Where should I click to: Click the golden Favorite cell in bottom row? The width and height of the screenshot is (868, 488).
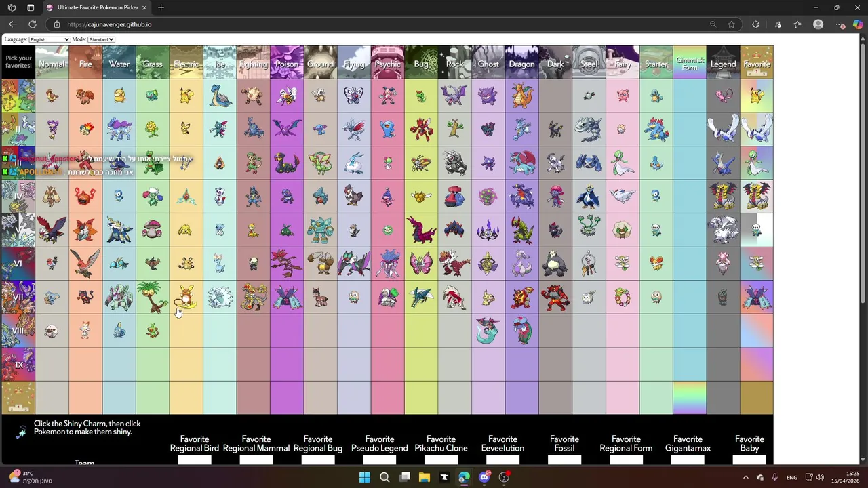tap(757, 398)
